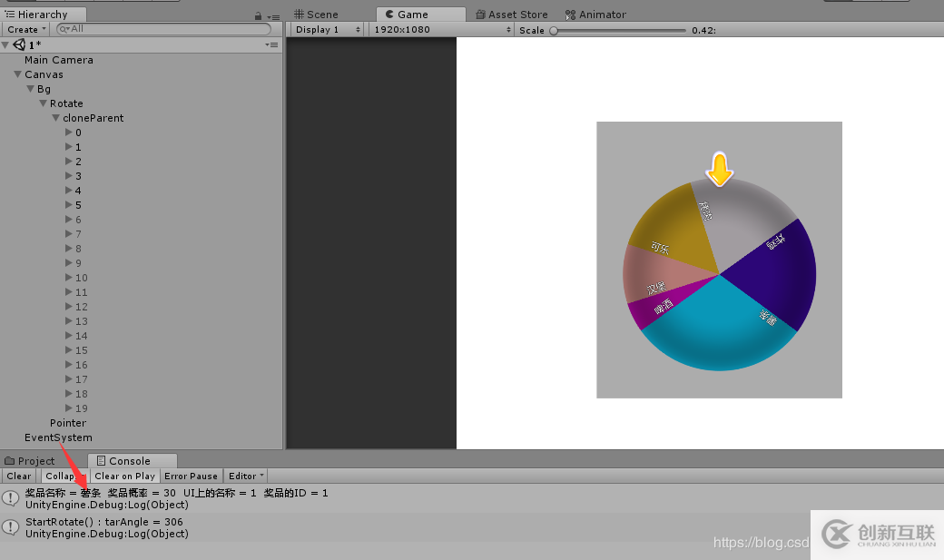The image size is (944, 560).
Task: Click the info icon of prize log entry
Action: 10,498
